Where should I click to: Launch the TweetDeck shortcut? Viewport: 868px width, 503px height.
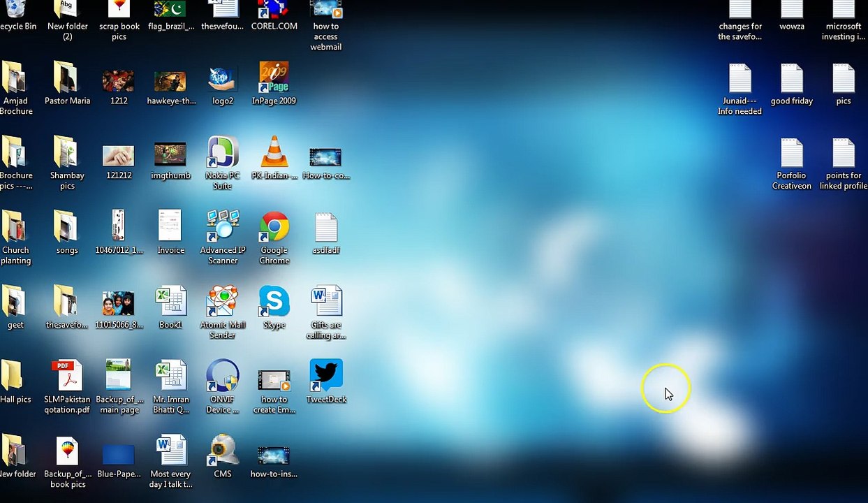click(326, 382)
